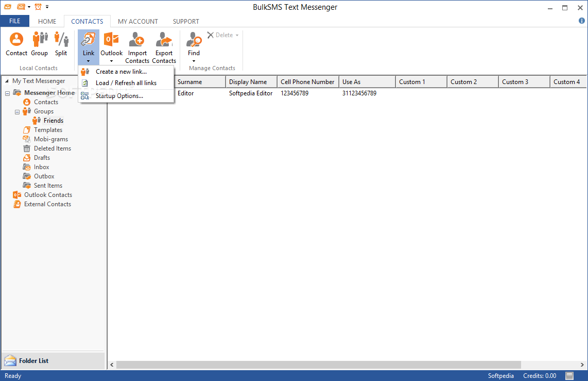Click the envelope icon in title bar
The image size is (588, 381).
pyautogui.click(x=8, y=7)
